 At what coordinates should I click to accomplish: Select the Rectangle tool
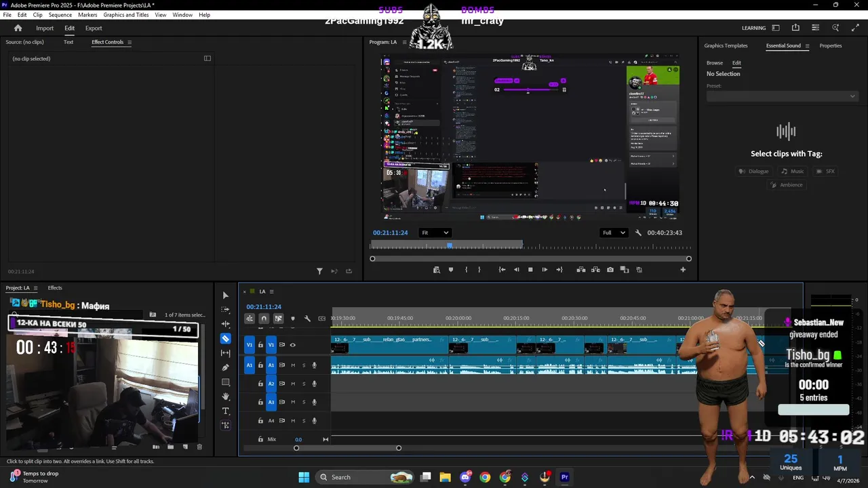click(226, 382)
